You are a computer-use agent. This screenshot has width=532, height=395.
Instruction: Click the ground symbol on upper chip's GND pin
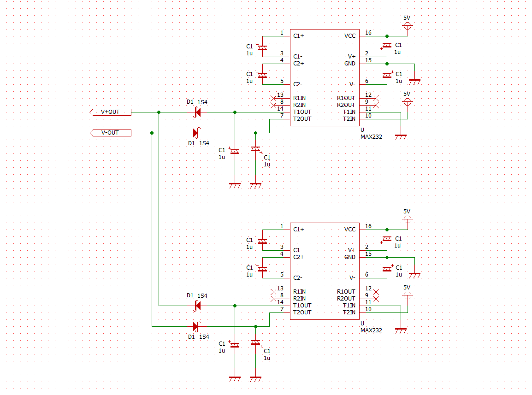[x=414, y=81]
